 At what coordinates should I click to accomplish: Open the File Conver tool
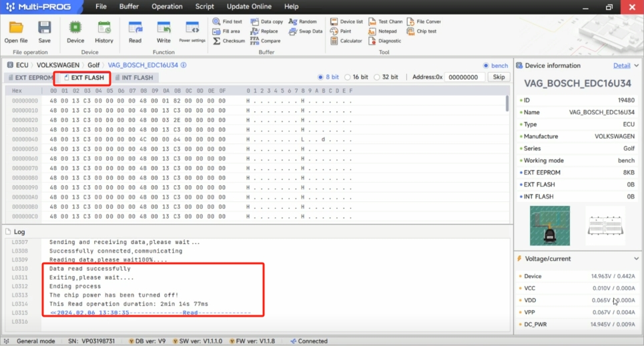(x=424, y=21)
